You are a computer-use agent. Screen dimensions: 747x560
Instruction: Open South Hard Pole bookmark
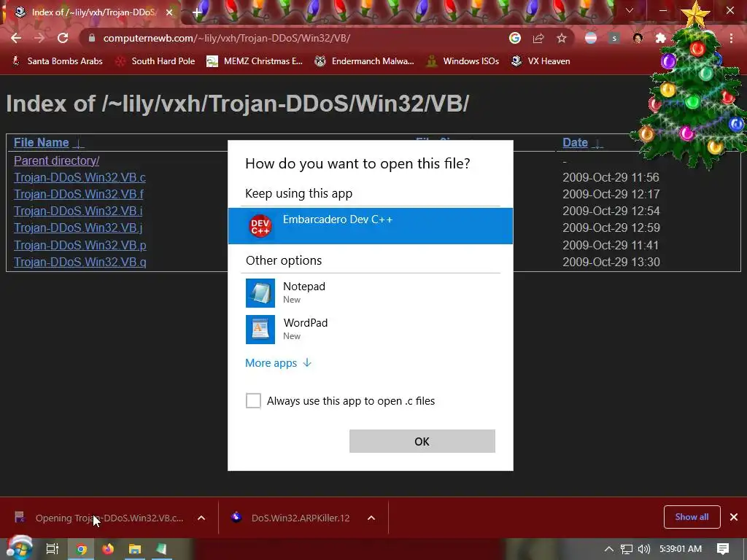tap(157, 61)
